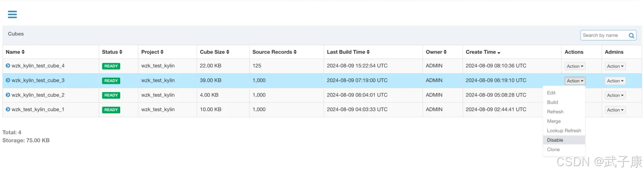Screen dimensions: 644x173
Task: Select Disable from the action menu
Action: [555, 140]
